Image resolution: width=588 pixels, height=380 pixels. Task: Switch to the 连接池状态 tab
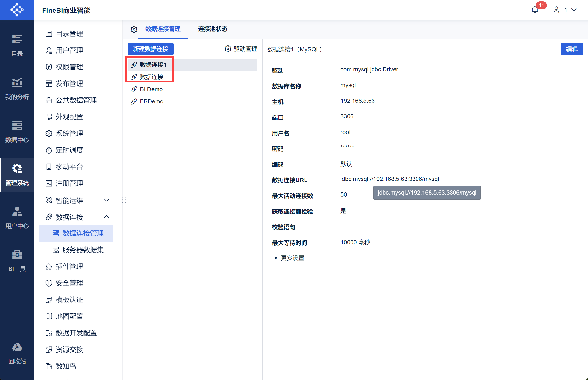[213, 29]
